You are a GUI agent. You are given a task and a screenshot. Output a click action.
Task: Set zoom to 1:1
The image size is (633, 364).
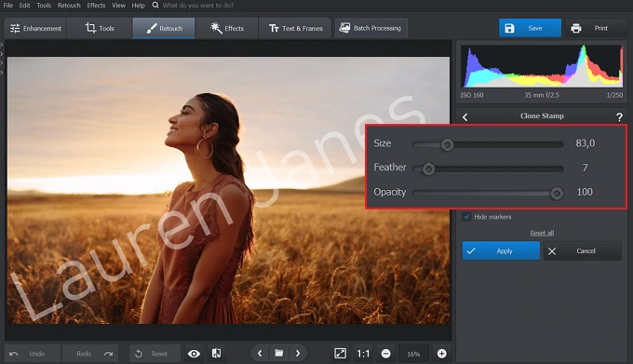tap(363, 354)
